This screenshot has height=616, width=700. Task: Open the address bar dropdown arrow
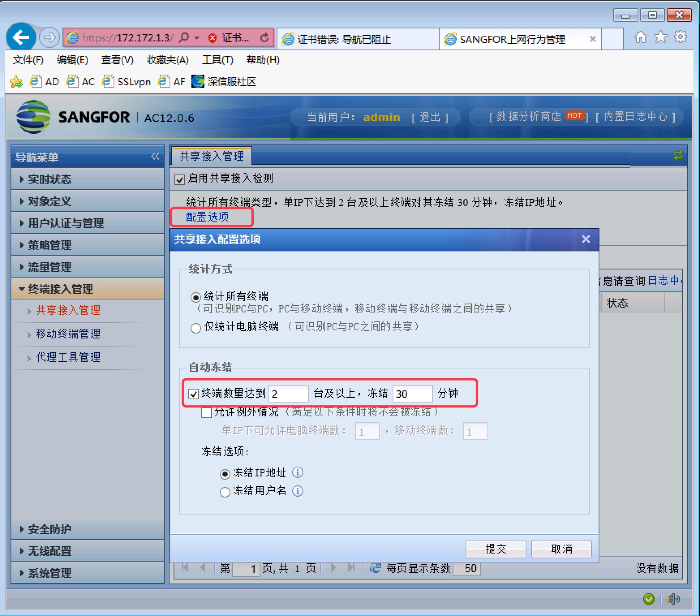tap(197, 38)
